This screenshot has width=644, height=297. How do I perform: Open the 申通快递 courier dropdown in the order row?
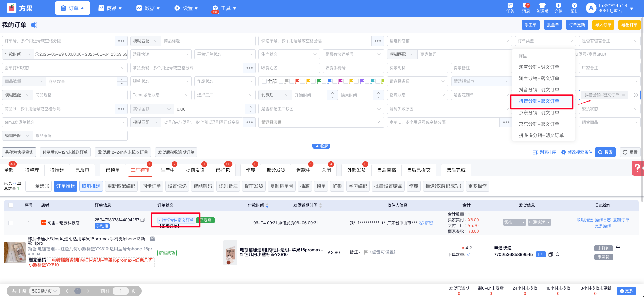pos(539,222)
